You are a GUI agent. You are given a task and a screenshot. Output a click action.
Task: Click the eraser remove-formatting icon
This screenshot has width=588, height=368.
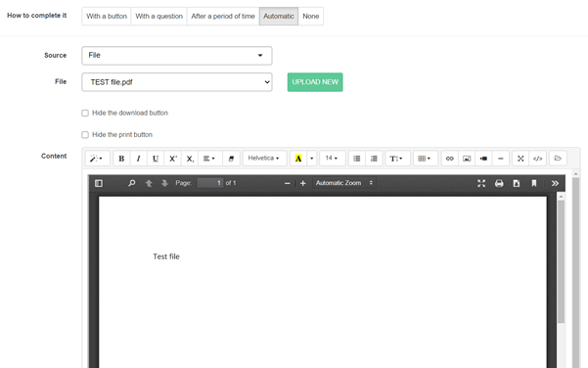click(x=231, y=159)
